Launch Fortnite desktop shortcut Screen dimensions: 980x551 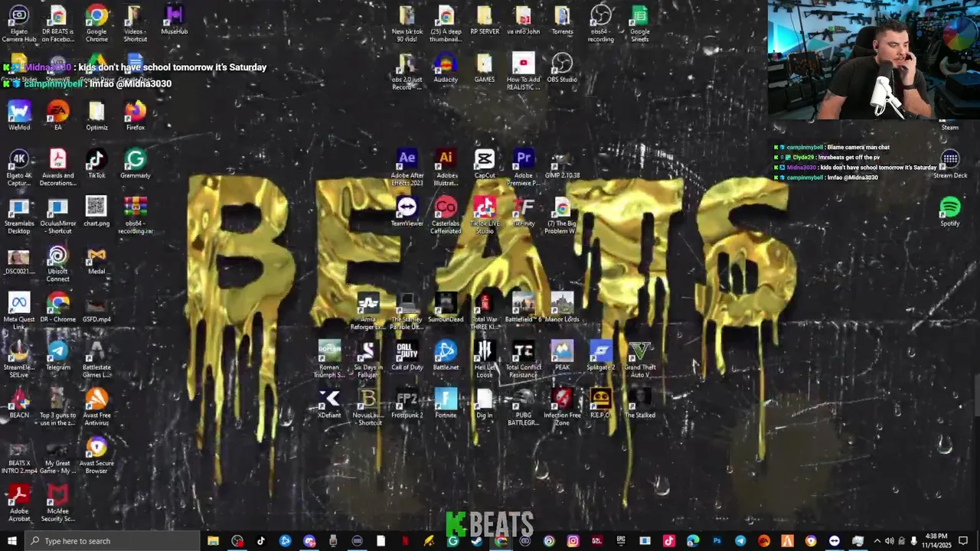pyautogui.click(x=446, y=404)
